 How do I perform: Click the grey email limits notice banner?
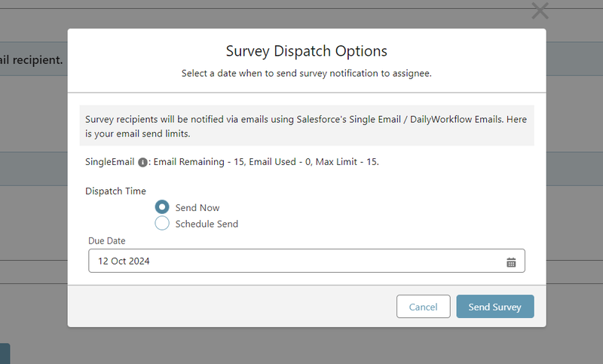(306, 125)
